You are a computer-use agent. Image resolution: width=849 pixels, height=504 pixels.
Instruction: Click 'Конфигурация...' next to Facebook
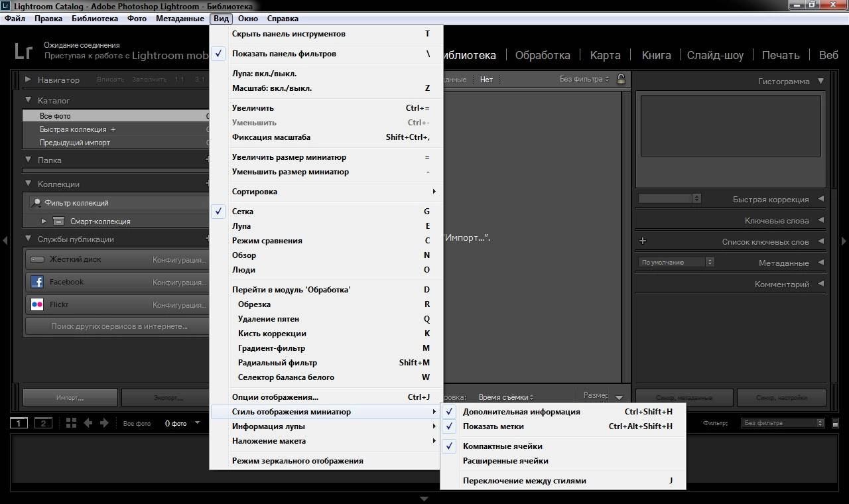click(x=179, y=282)
